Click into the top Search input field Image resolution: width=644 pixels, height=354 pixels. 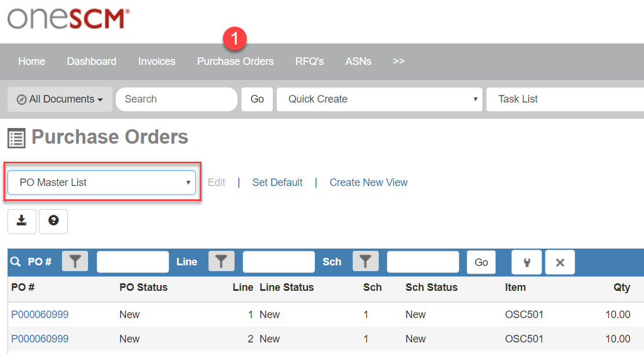pyautogui.click(x=177, y=99)
